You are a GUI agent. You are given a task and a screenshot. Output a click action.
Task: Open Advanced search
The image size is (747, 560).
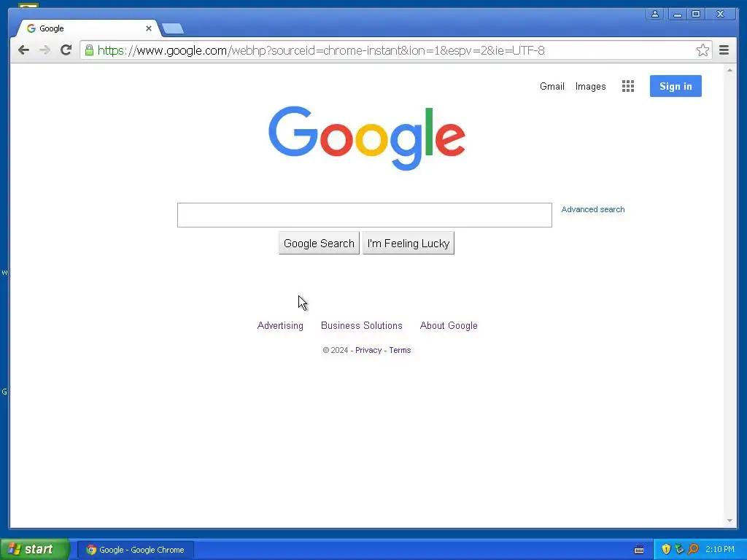click(592, 209)
